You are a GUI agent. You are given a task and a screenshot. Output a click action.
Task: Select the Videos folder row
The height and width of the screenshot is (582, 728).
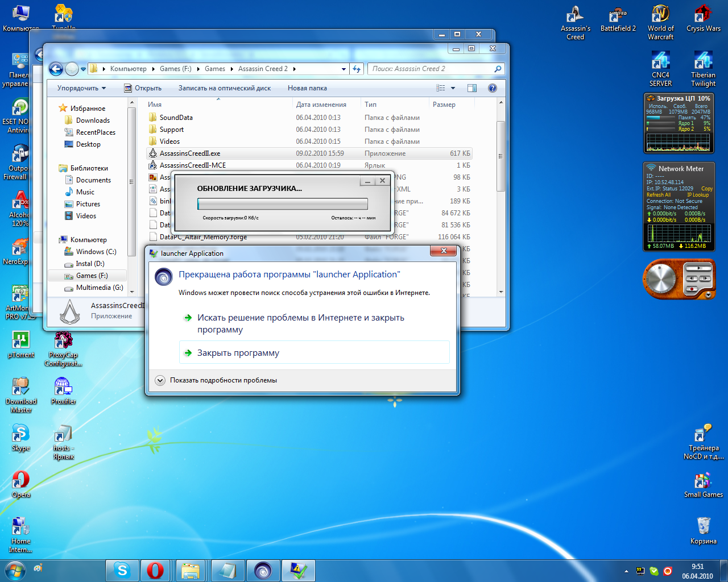[x=309, y=142]
